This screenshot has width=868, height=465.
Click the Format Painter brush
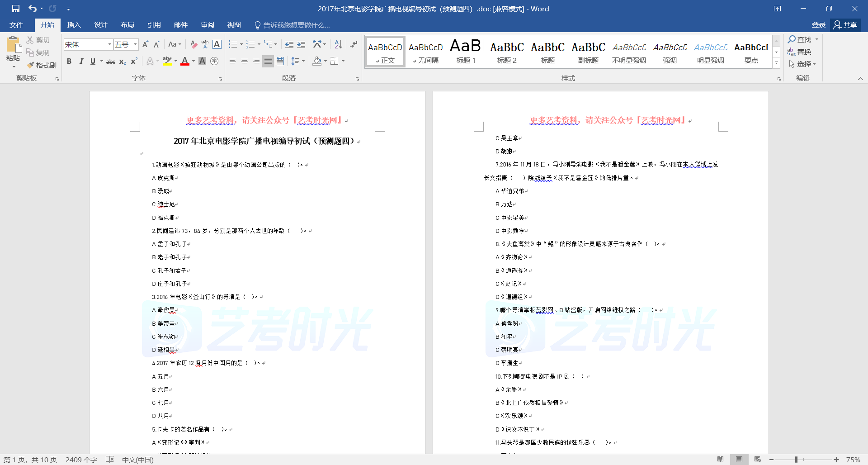tap(42, 65)
